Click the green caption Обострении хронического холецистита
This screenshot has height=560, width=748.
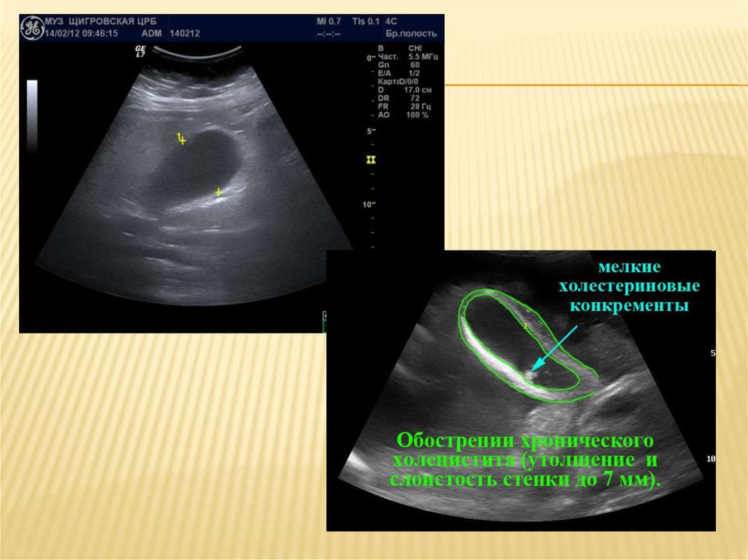pyautogui.click(x=524, y=460)
